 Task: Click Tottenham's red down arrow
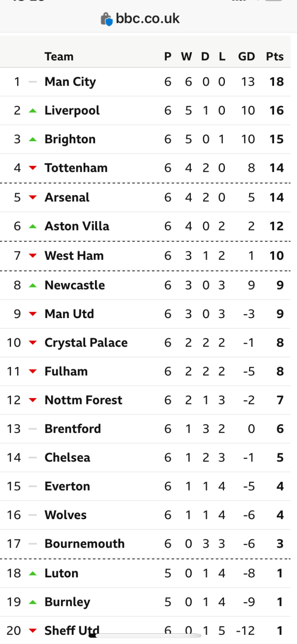click(33, 168)
